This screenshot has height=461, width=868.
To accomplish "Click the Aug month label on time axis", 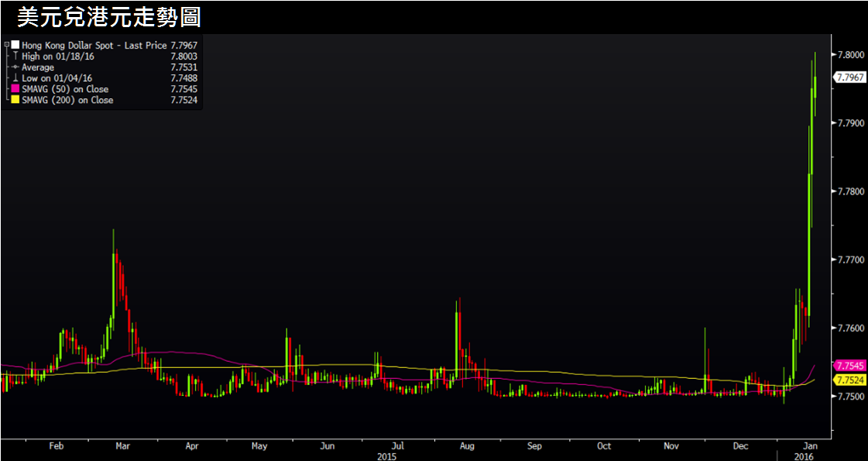I will pos(467,446).
